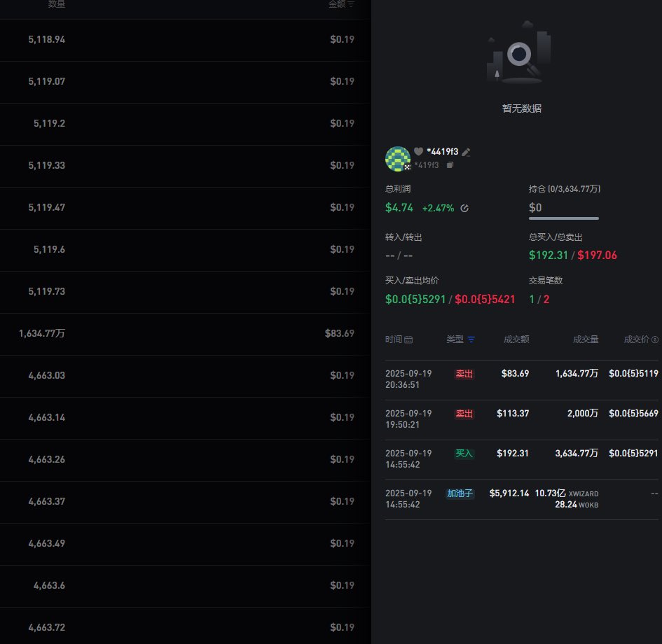The height and width of the screenshot is (644, 662).
Task: Click the 转入/转出 label
Action: (404, 237)
